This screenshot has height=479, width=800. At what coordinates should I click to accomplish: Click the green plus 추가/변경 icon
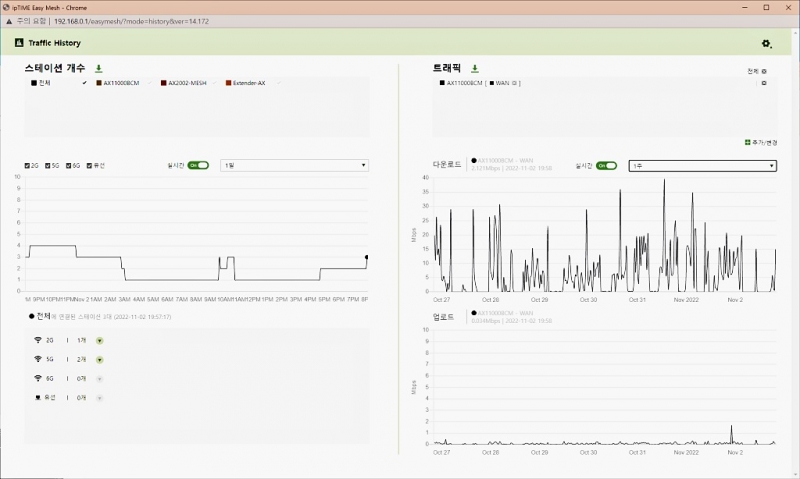tap(747, 142)
